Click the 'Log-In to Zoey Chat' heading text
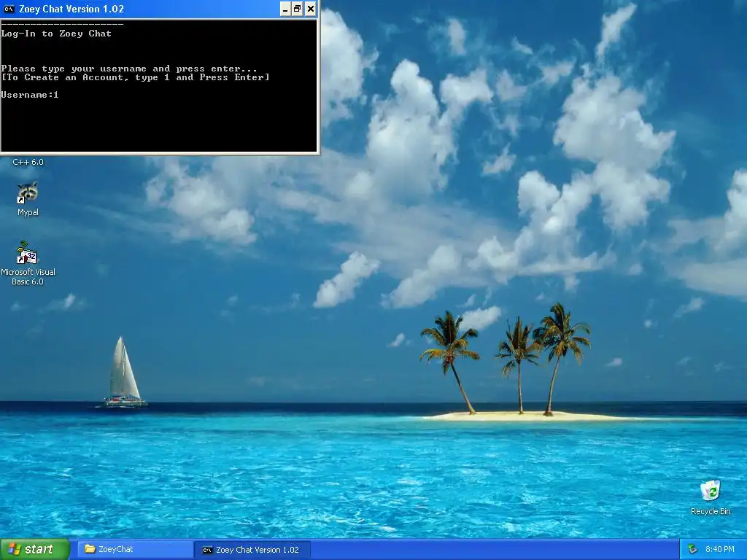 (56, 34)
